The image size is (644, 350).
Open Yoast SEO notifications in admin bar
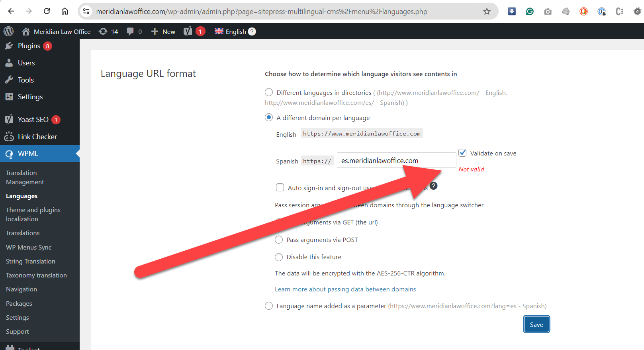(194, 31)
